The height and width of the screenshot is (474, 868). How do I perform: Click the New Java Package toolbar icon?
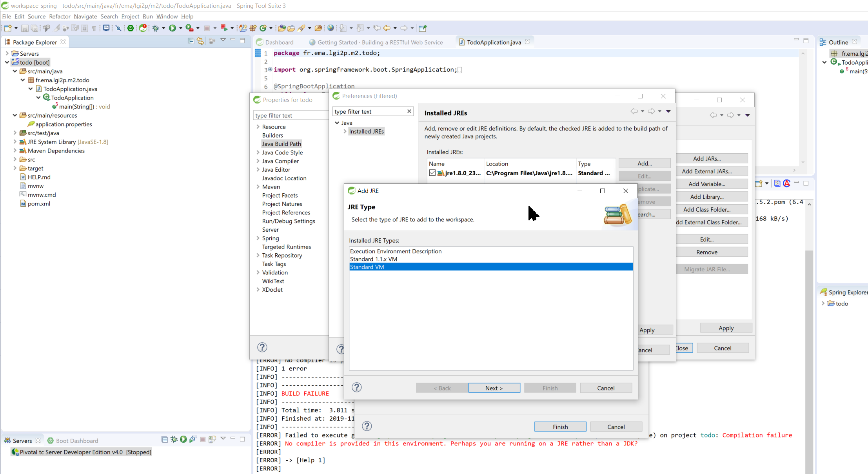(x=253, y=28)
